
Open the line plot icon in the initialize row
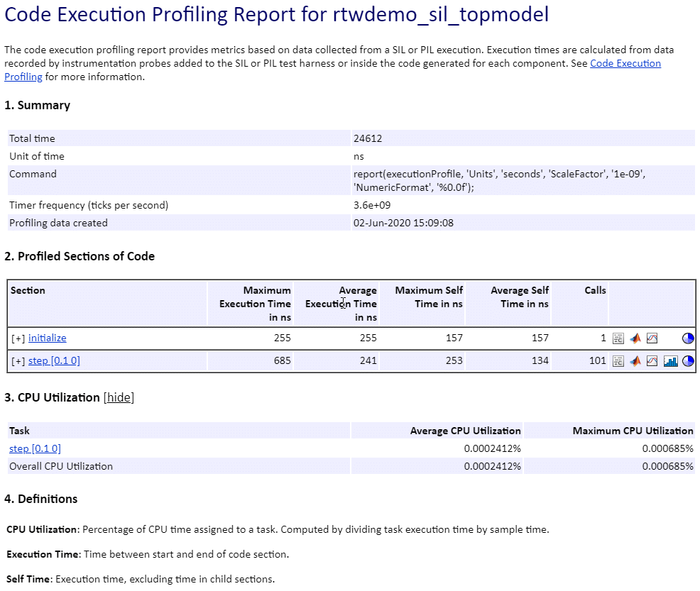click(652, 338)
